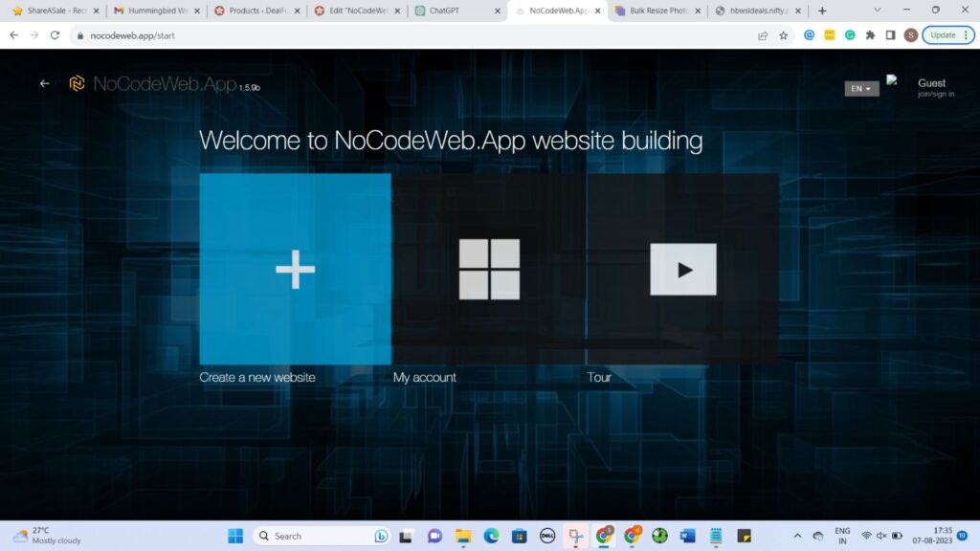
Task: Click the Create a new website label
Action: (256, 377)
